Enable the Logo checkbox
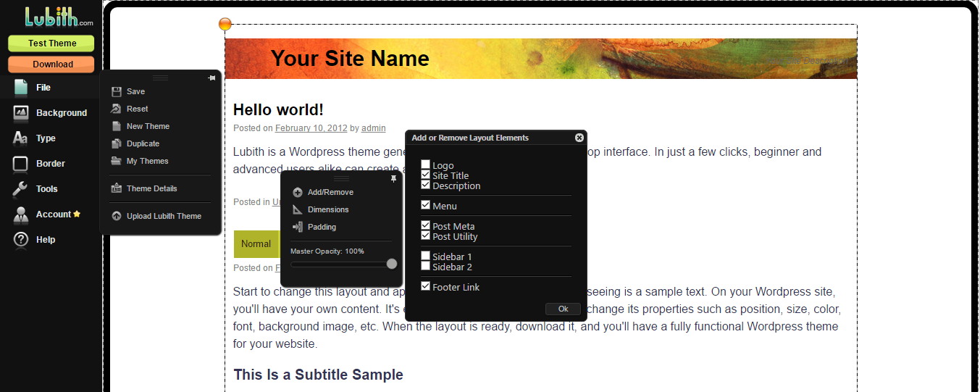This screenshot has height=392, width=980. (426, 164)
